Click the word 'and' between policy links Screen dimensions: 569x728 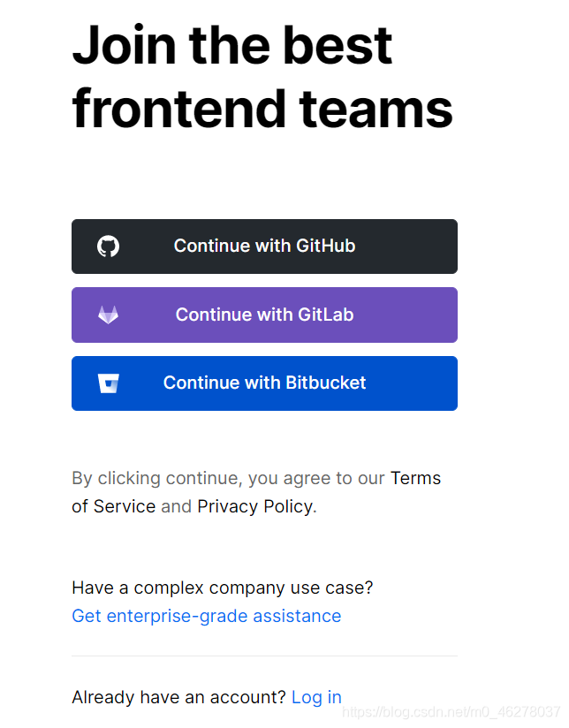(176, 506)
